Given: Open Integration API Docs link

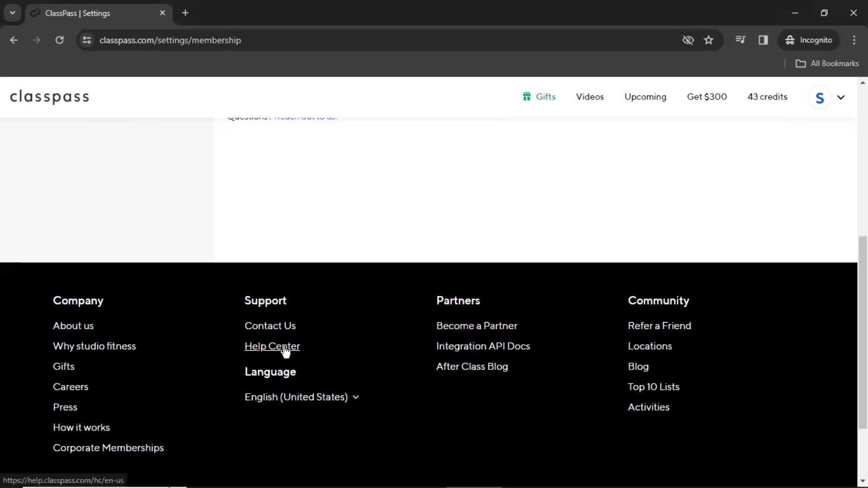Looking at the screenshot, I should (483, 346).
